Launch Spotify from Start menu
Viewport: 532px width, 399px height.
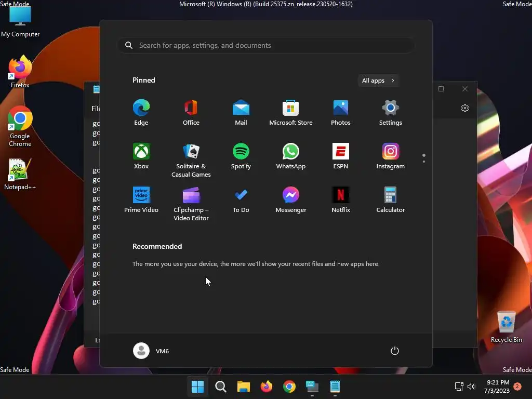(x=241, y=156)
